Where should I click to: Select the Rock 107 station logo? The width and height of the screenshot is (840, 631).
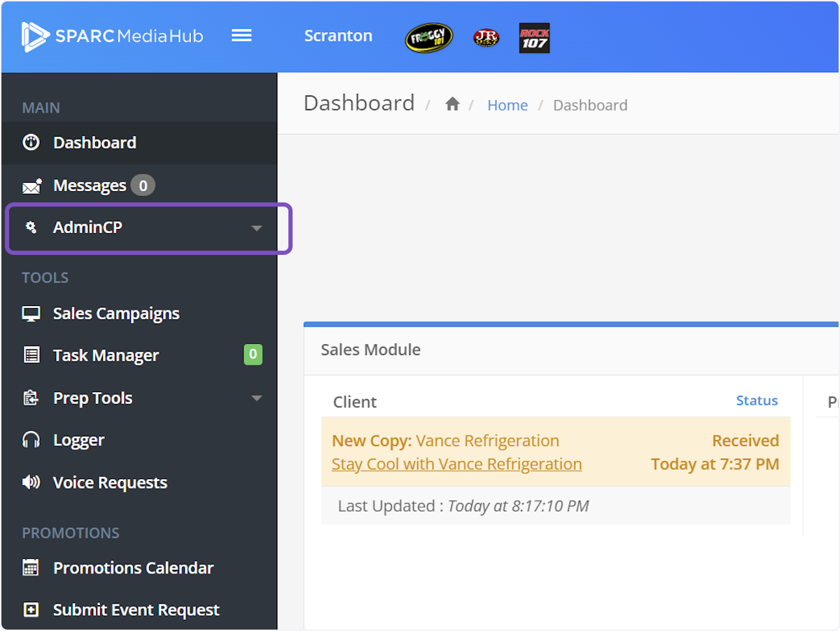534,38
